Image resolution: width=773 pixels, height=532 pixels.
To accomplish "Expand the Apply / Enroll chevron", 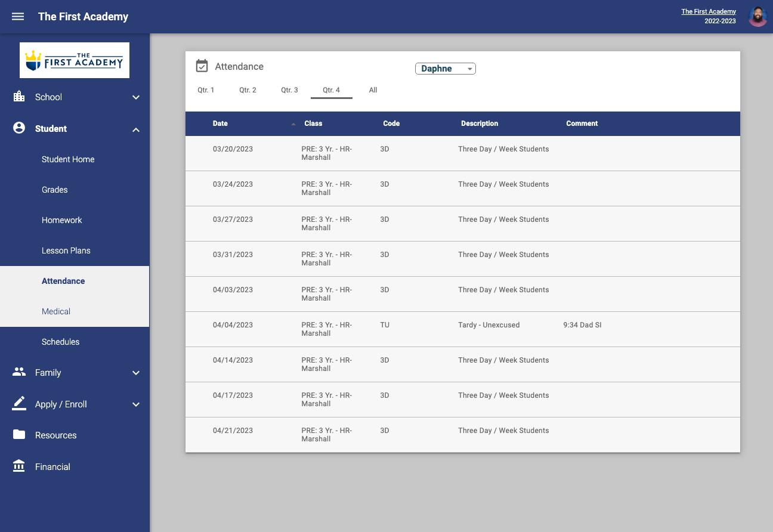I will pyautogui.click(x=136, y=404).
